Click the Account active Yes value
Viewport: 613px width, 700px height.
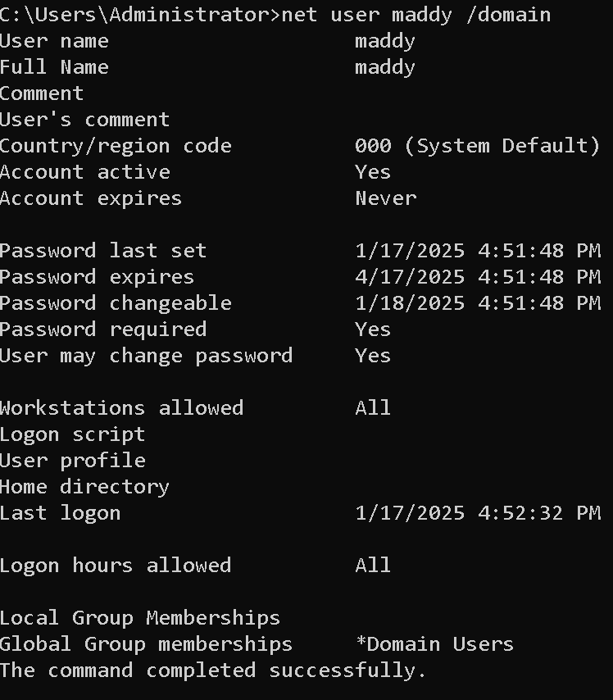click(x=373, y=172)
